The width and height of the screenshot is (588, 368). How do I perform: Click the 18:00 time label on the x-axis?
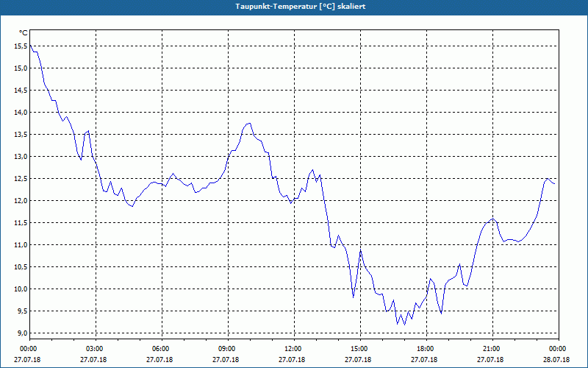tap(426, 349)
